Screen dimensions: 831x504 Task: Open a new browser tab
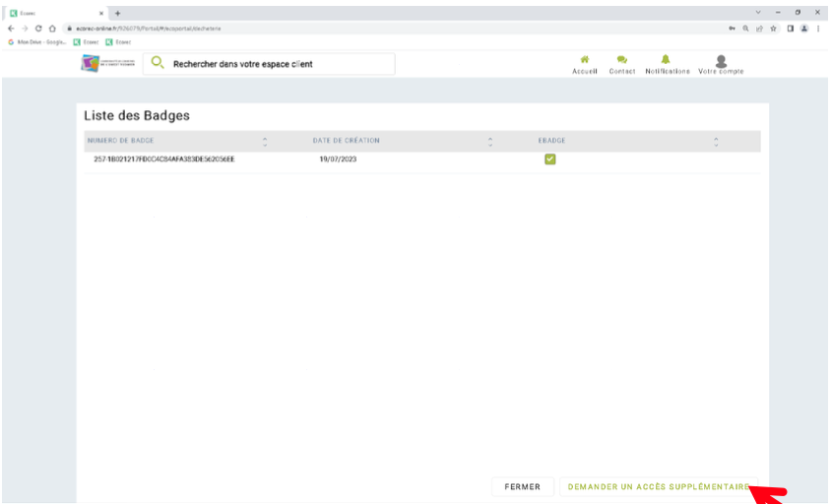tap(118, 12)
